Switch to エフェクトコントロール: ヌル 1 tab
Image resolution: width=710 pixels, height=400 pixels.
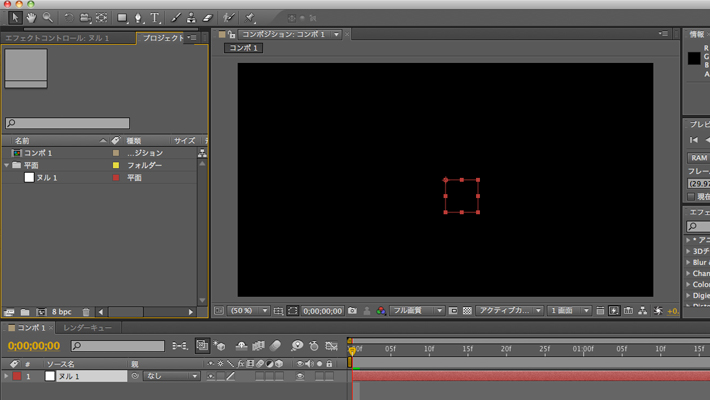[x=55, y=38]
